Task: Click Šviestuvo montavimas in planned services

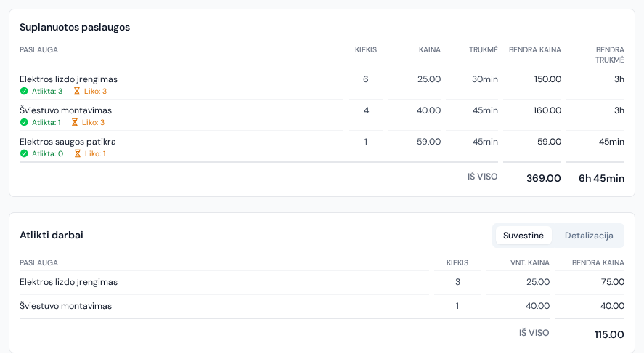Action: [x=66, y=110]
